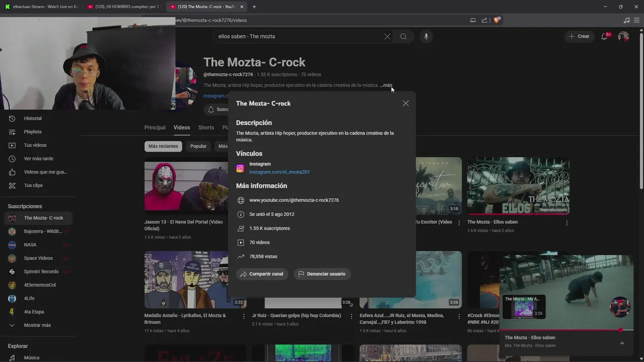Click the miniplayer video frame
The width and height of the screenshot is (644, 362).
click(x=566, y=292)
